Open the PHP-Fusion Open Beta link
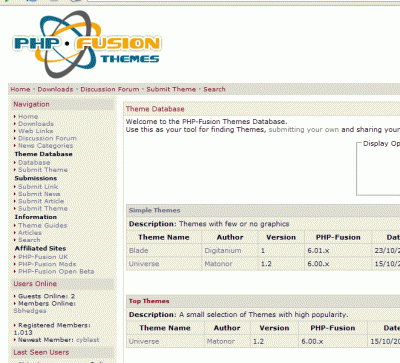This screenshot has width=400, height=363. (x=56, y=272)
